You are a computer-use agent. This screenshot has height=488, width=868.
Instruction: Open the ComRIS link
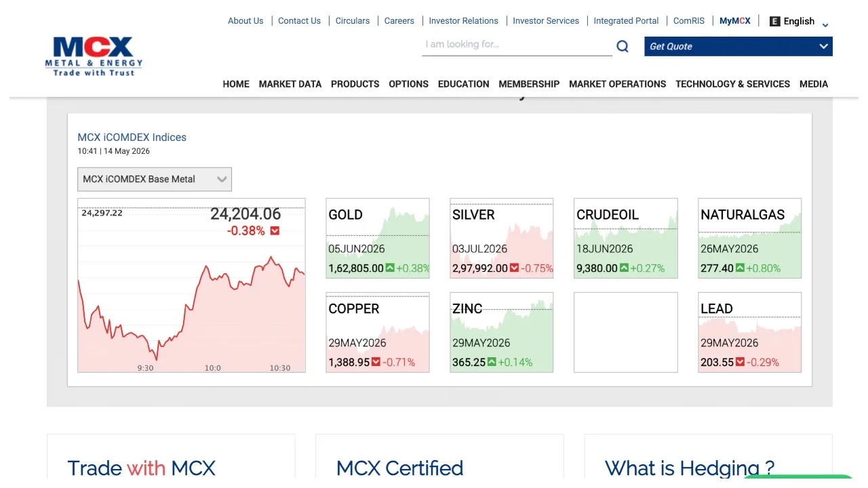pyautogui.click(x=689, y=21)
